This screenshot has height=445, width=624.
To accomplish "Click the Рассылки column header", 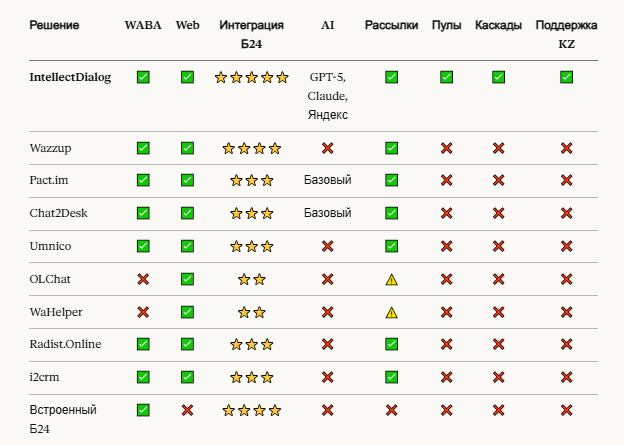I will click(x=391, y=24).
